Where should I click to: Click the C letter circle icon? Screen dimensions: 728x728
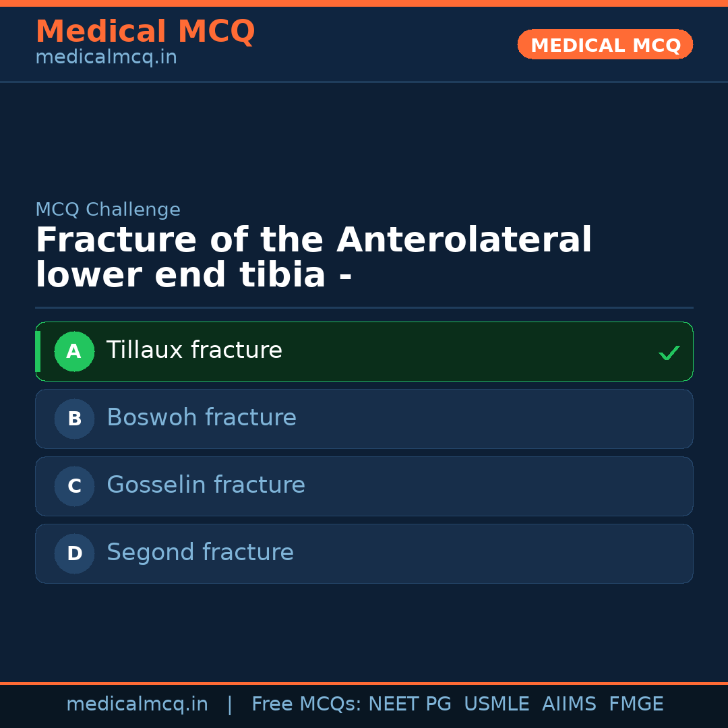pos(74,486)
